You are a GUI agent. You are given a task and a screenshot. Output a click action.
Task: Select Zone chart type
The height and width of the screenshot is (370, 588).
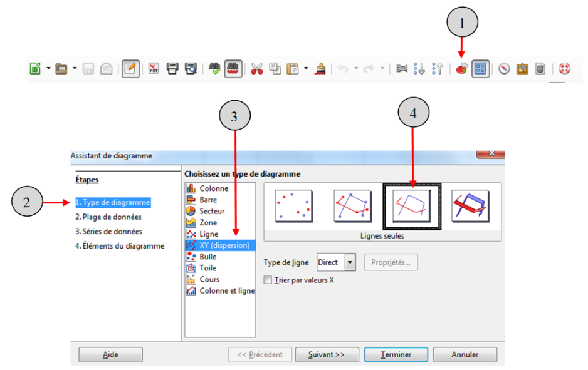(x=220, y=222)
